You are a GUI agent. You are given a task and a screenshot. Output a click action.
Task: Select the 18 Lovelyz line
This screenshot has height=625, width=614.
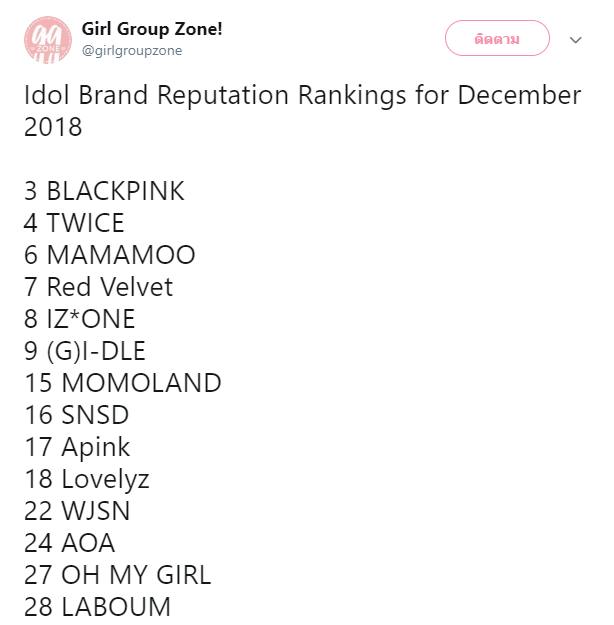(x=87, y=480)
